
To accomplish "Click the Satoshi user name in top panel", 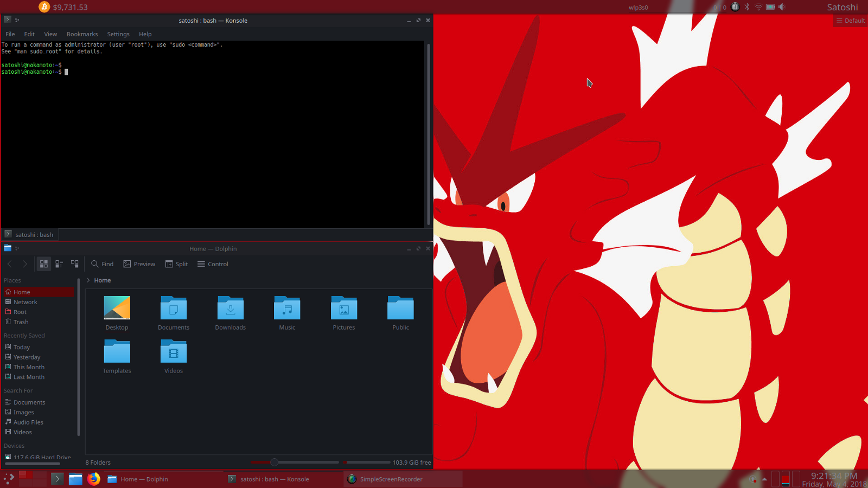I will coord(843,7).
